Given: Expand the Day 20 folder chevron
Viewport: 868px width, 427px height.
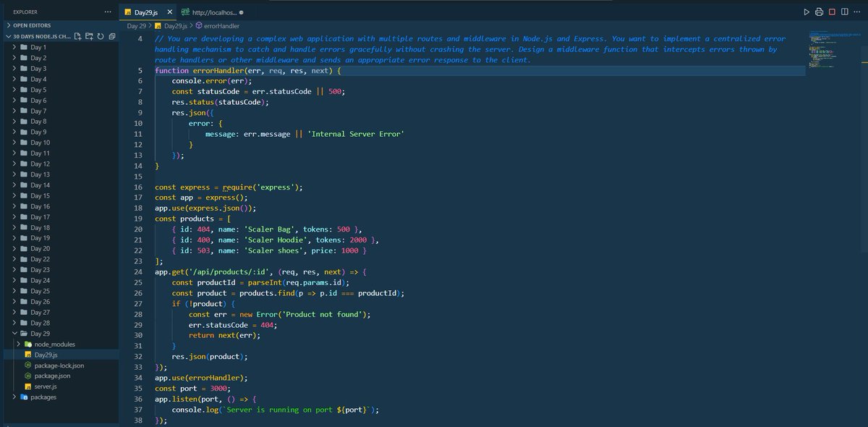Looking at the screenshot, I should coord(14,248).
